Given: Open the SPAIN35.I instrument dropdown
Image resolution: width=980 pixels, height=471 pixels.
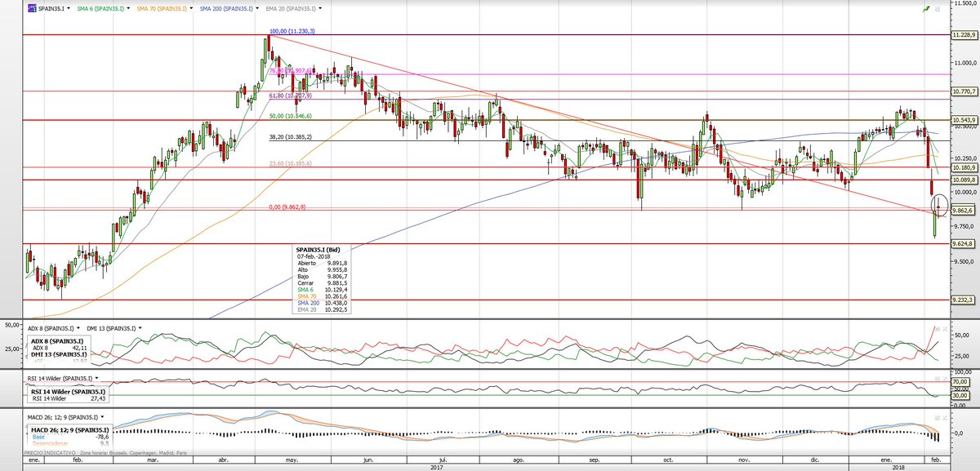Looking at the screenshot, I should pyautogui.click(x=69, y=7).
